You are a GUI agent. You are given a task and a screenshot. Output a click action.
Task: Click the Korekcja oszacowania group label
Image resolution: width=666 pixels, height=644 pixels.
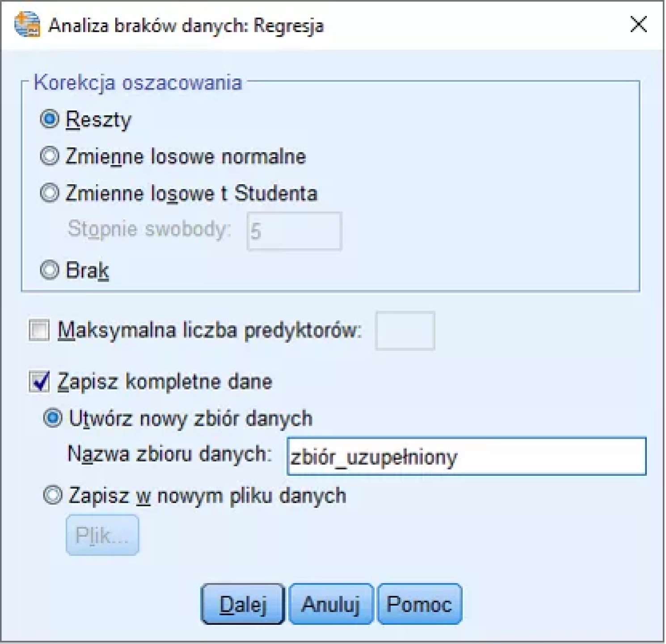click(138, 83)
